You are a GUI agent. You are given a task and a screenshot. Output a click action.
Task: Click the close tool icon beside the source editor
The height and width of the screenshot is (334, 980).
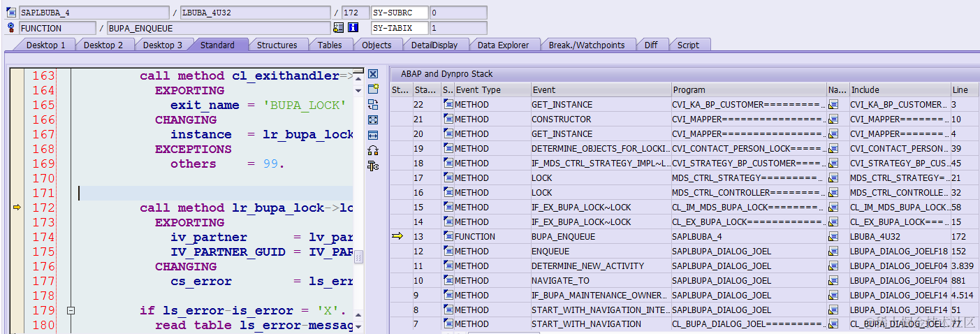(x=373, y=74)
